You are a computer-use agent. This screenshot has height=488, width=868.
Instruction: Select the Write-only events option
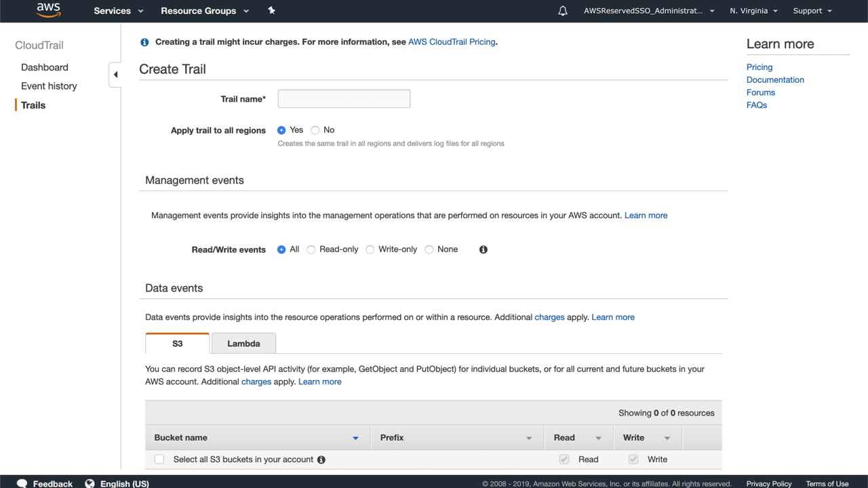[370, 249]
